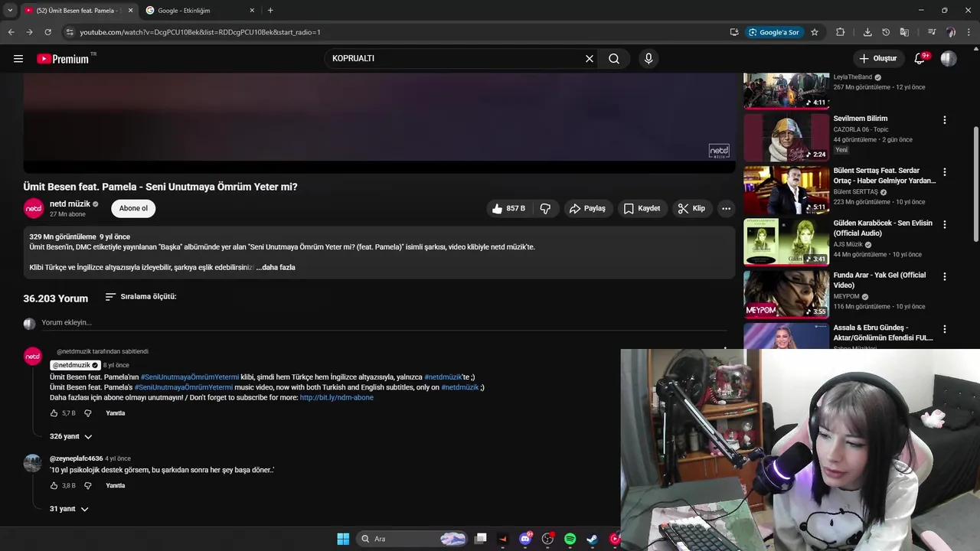
Task: Dislike the pinned netdmuzik comment
Action: 87,413
